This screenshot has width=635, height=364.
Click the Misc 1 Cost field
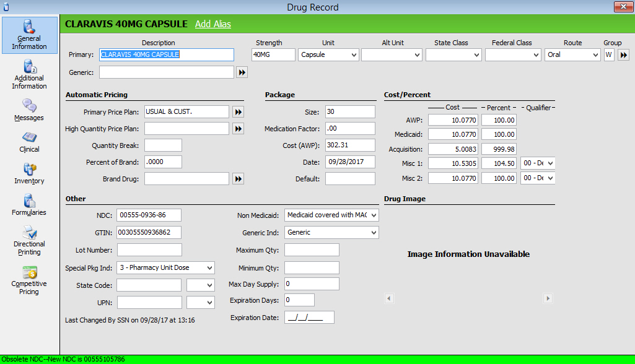coord(453,163)
